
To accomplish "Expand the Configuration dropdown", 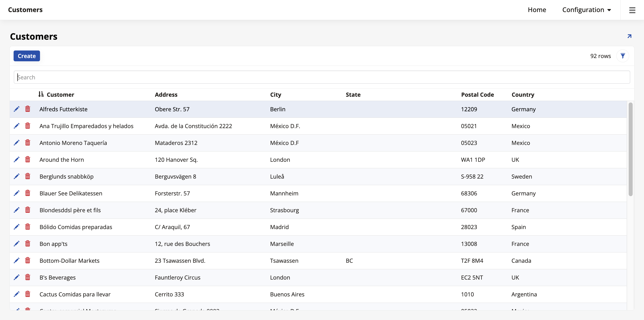I will pos(586,10).
